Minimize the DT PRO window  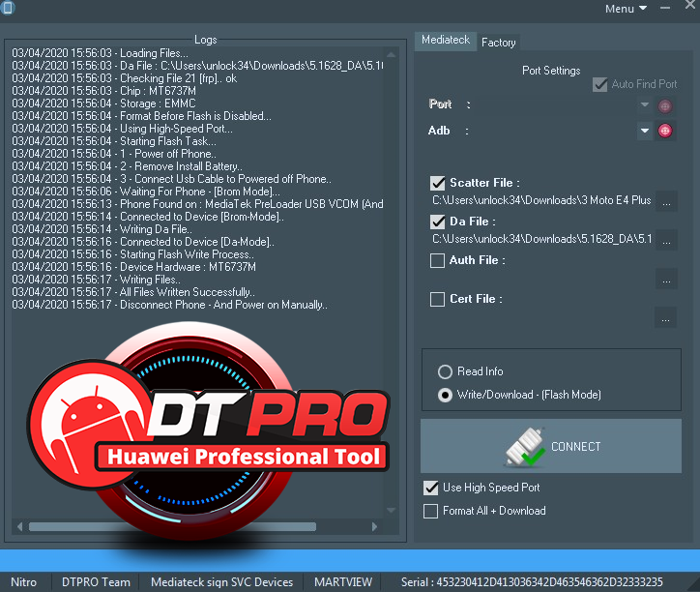point(665,8)
